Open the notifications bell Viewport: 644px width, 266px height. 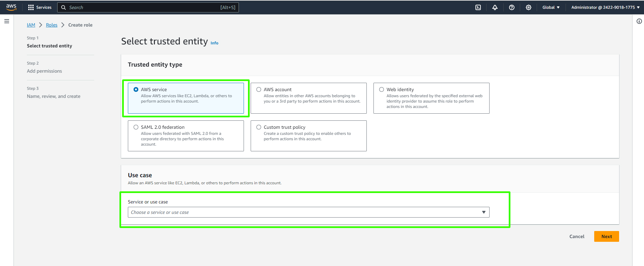(495, 7)
